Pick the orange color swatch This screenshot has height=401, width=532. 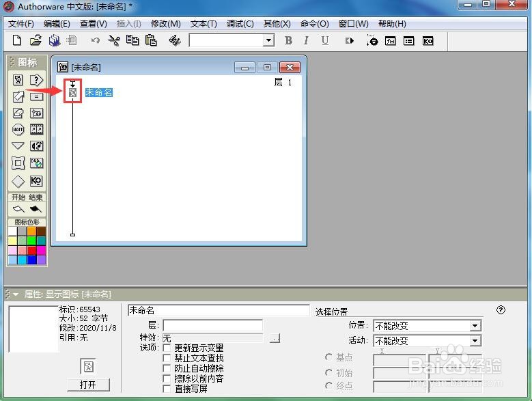click(32, 232)
